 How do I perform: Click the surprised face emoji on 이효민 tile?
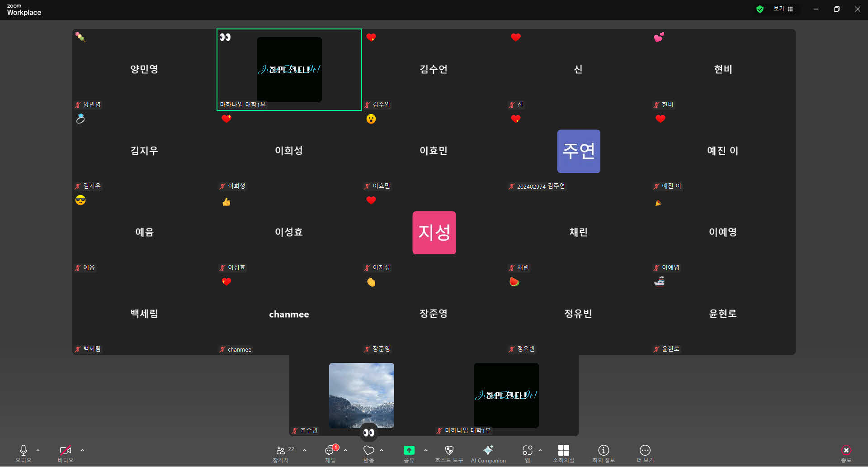[x=371, y=119]
